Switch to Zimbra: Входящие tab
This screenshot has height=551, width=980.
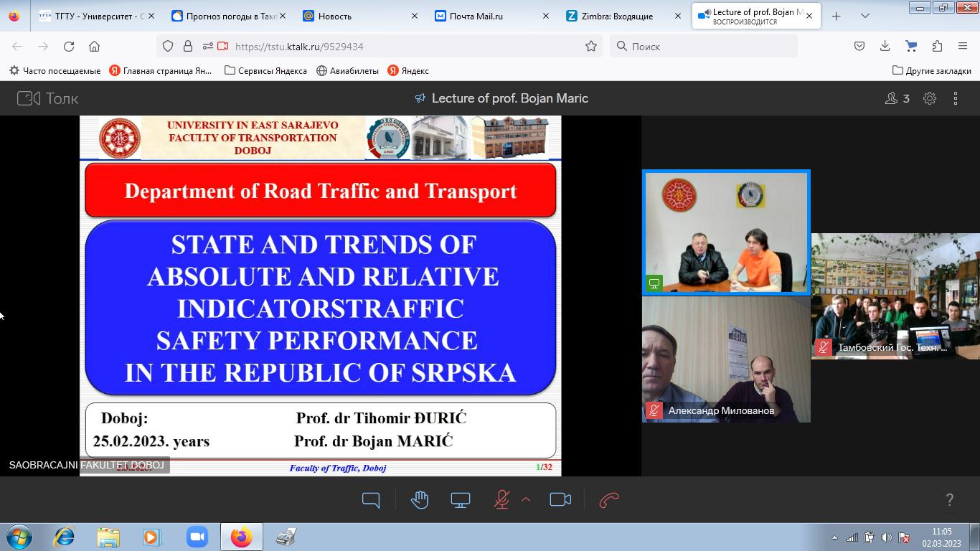(x=623, y=16)
